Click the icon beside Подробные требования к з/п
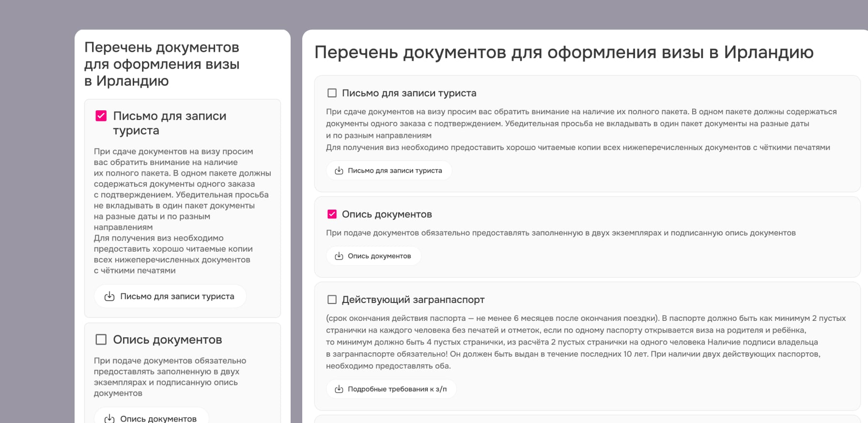868x423 pixels. [x=339, y=389]
